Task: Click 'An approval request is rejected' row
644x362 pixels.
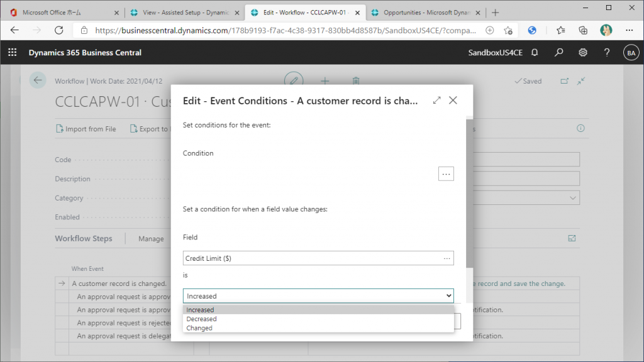Action: point(124,323)
